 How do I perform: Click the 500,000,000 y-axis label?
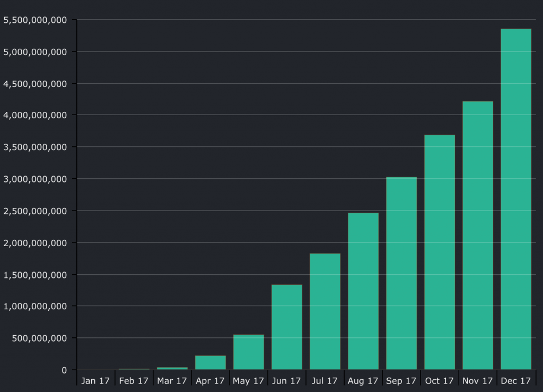(38, 338)
